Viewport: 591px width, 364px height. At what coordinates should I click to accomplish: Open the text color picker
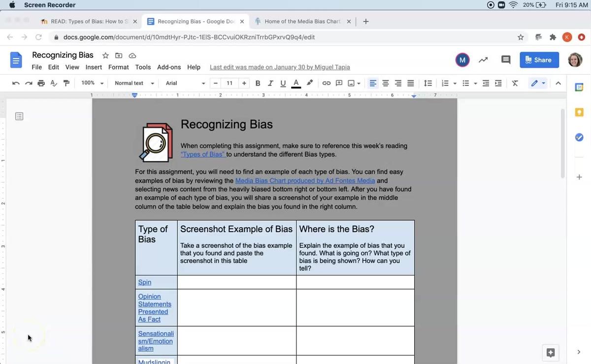coord(296,83)
